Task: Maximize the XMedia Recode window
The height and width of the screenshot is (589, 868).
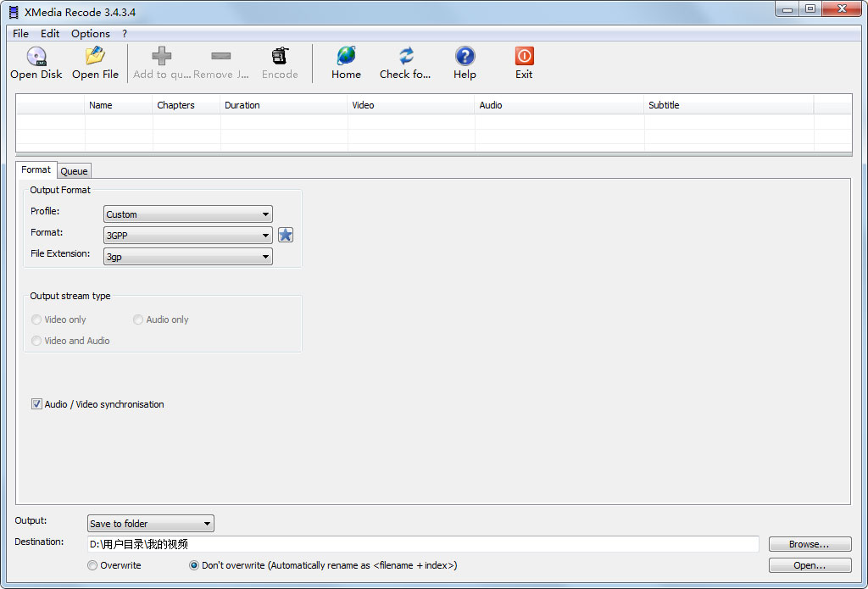Action: 810,9
